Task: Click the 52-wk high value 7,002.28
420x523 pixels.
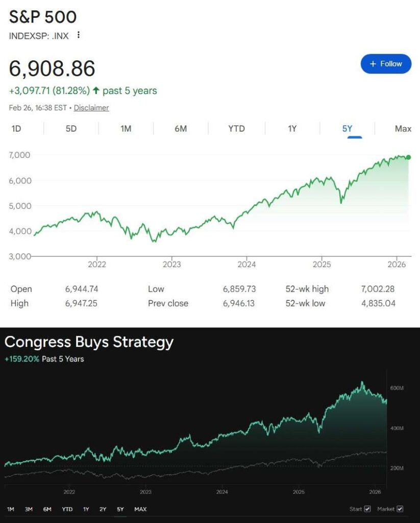Action: point(378,289)
